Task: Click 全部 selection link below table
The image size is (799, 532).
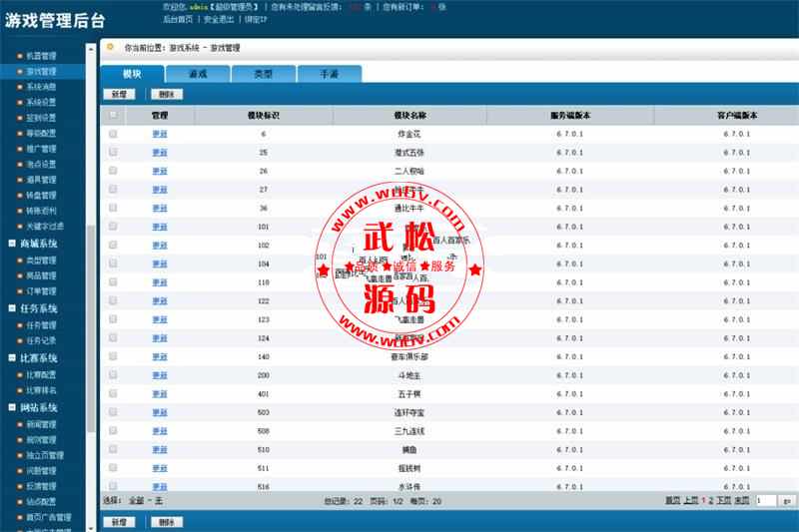Action: tap(136, 501)
